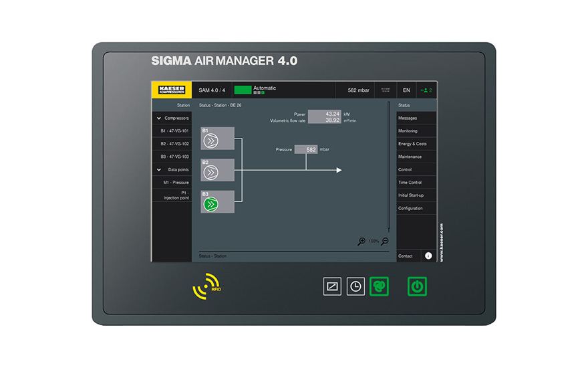Open the Energy & Costs menu
588x368 pixels.
[x=416, y=143]
